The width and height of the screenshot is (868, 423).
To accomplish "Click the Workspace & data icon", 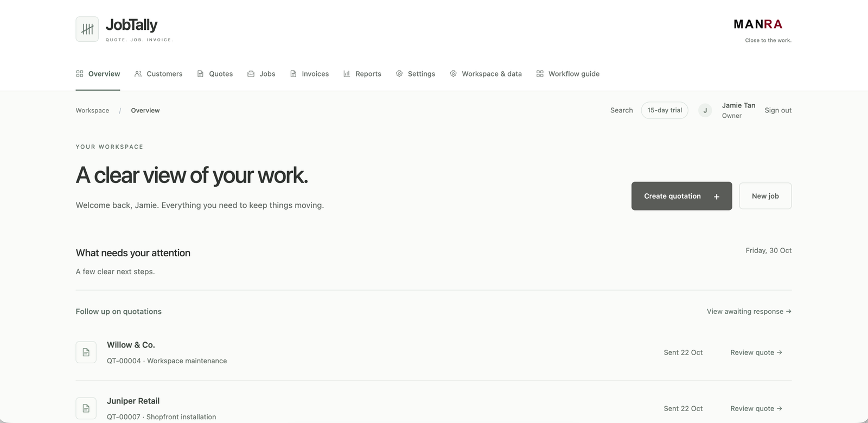I will pyautogui.click(x=454, y=74).
